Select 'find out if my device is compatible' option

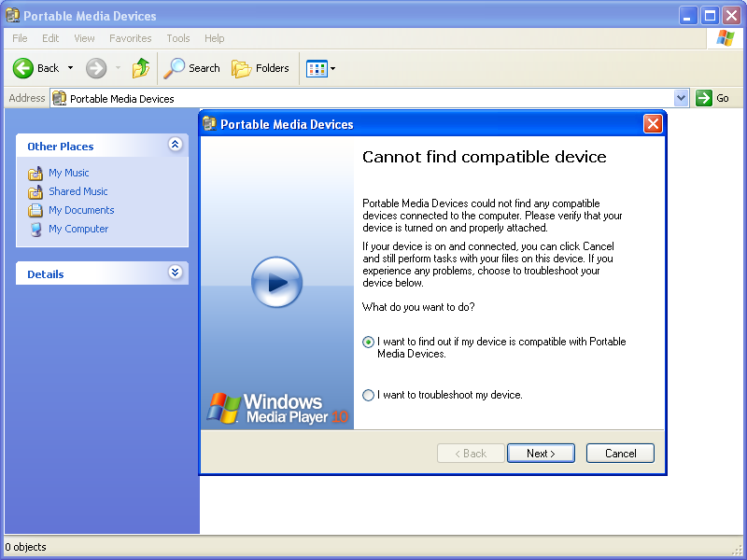pos(368,342)
